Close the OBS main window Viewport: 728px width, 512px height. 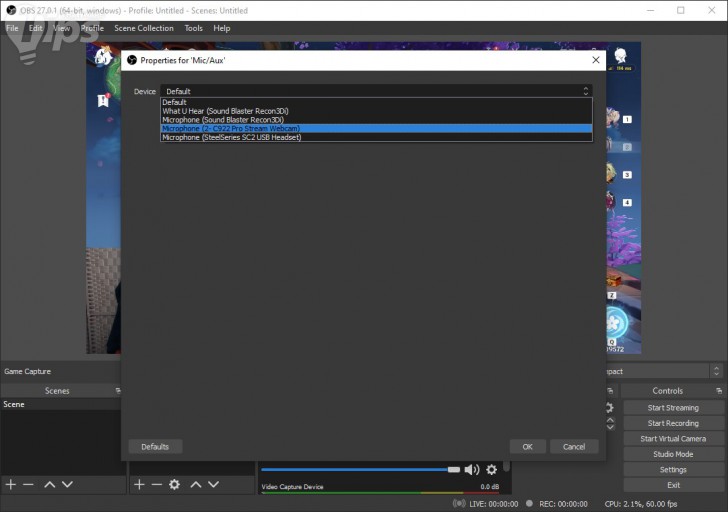pos(712,10)
